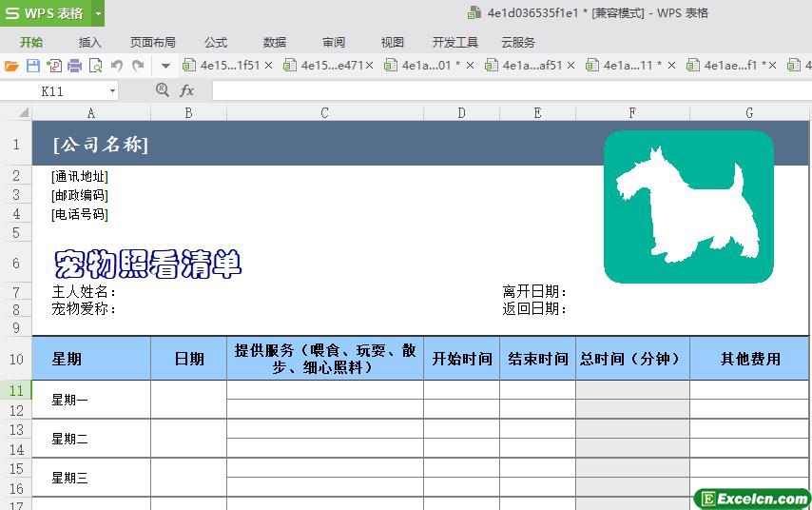Open the WPS 表格 menu dropdown arrow
The height and width of the screenshot is (510, 812).
(98, 13)
